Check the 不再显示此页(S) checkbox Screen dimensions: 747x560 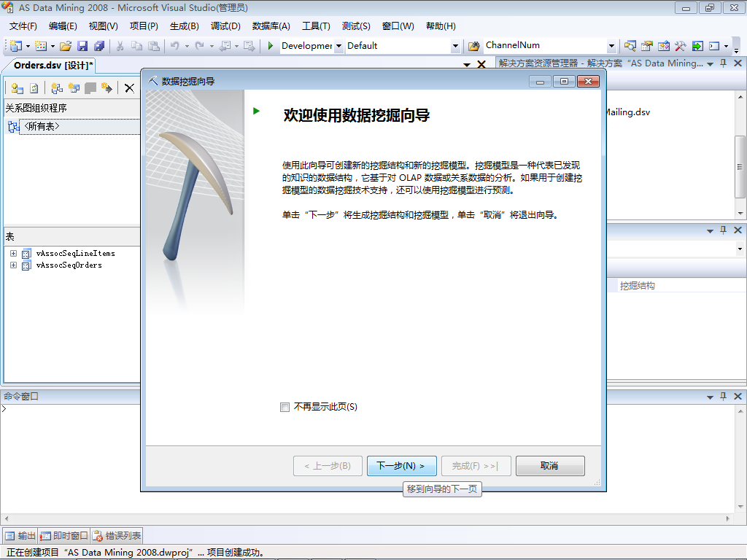(x=285, y=407)
